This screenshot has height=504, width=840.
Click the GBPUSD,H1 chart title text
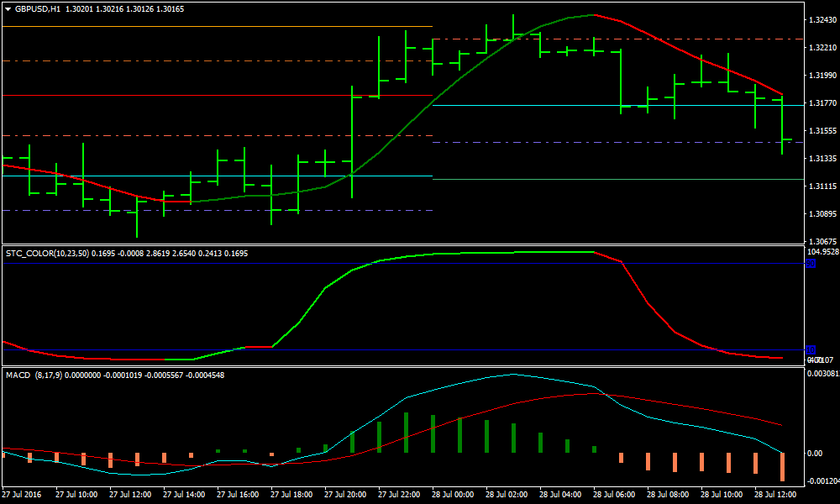[x=38, y=8]
